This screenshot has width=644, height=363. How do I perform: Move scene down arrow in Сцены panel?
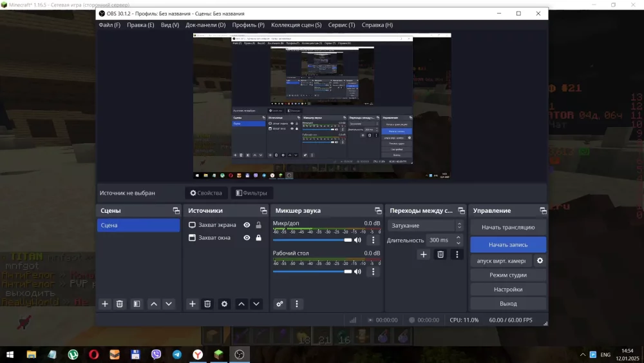click(x=169, y=304)
